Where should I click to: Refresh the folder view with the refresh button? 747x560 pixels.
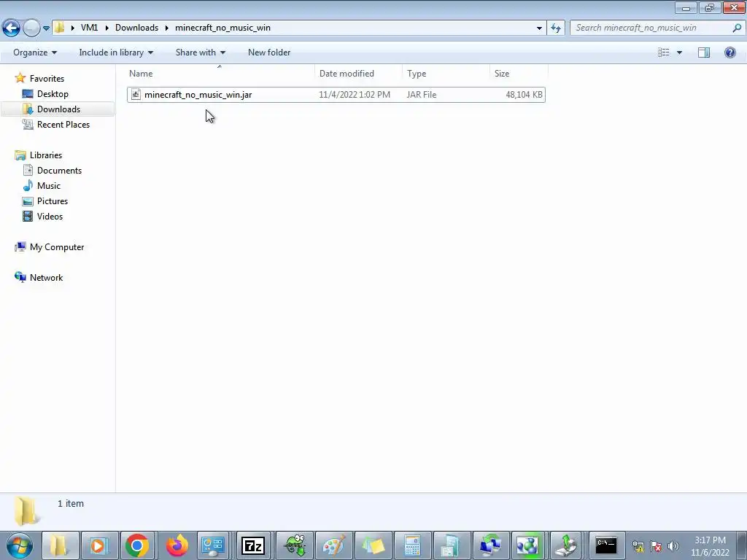555,28
